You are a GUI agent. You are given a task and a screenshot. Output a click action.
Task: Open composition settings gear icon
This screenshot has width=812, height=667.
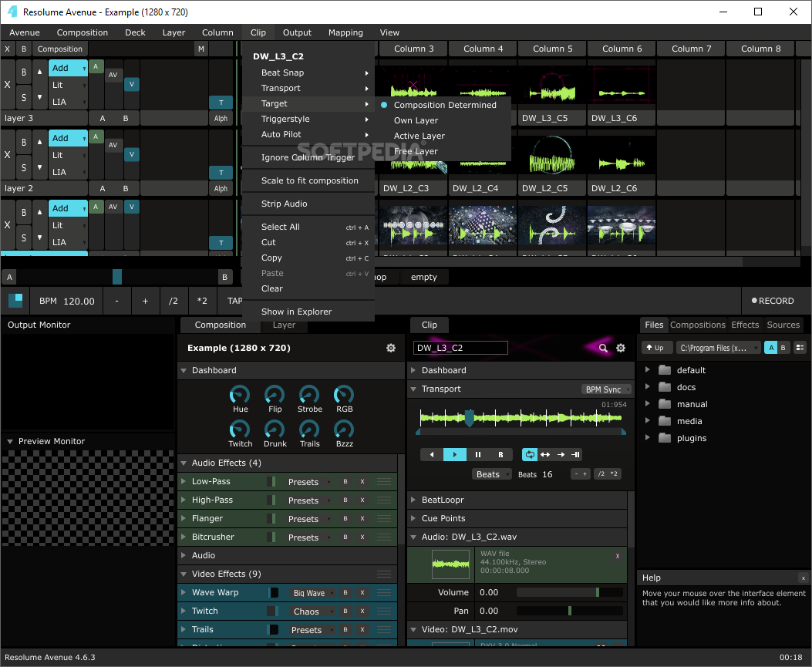click(x=391, y=348)
